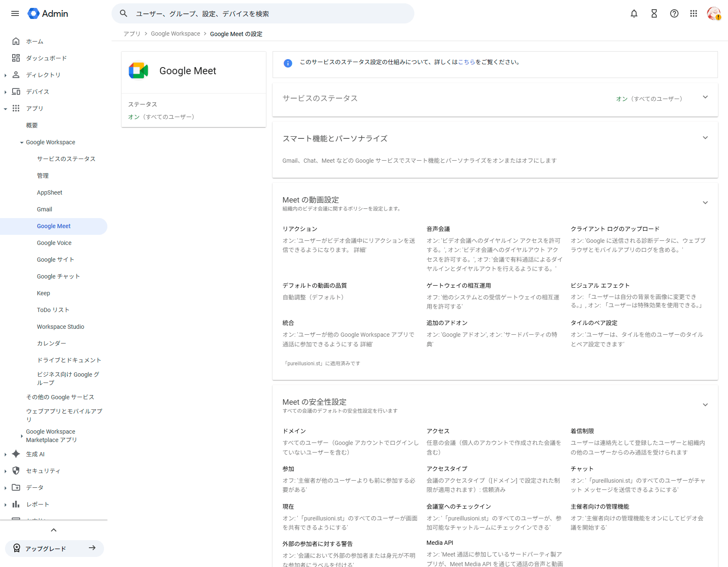Collapse the Google Workspace tree item
Screen dimensions: 728x567
point(22,143)
